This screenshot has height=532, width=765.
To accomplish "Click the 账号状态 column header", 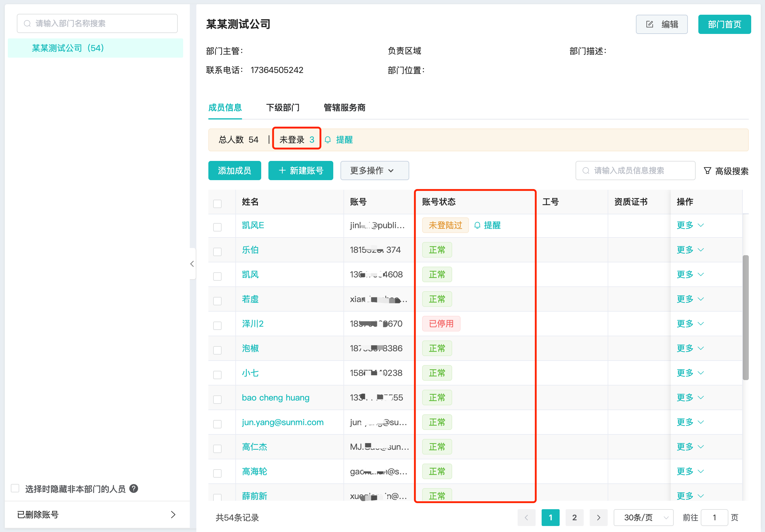I will pyautogui.click(x=438, y=202).
